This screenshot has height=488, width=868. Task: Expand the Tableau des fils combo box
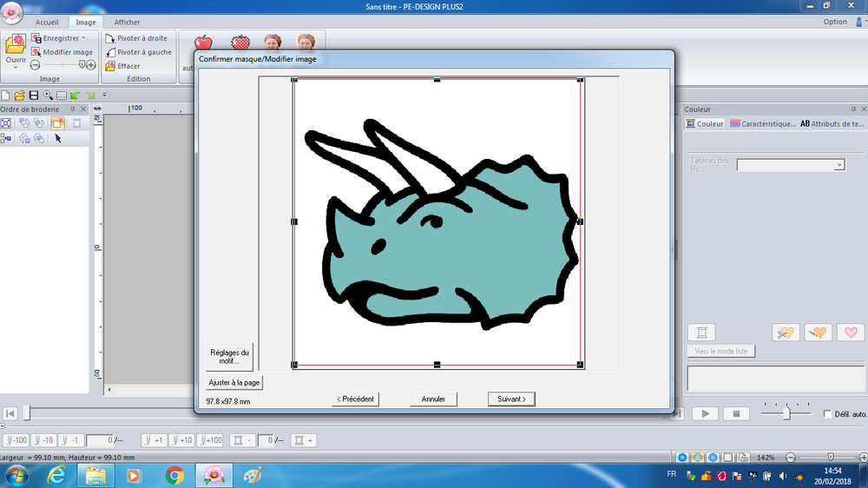838,165
